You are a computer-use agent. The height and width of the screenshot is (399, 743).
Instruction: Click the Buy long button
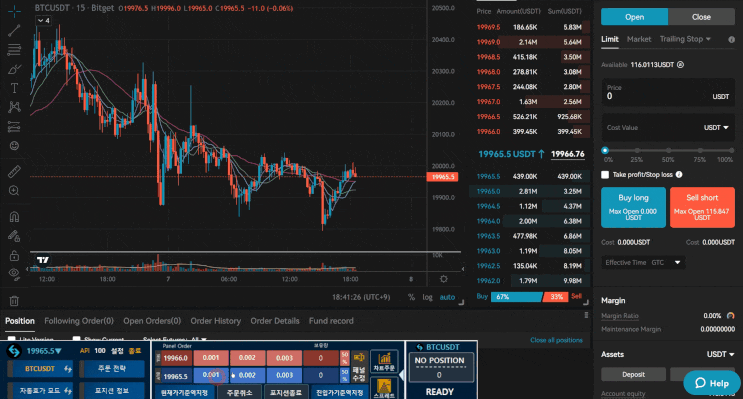click(634, 207)
